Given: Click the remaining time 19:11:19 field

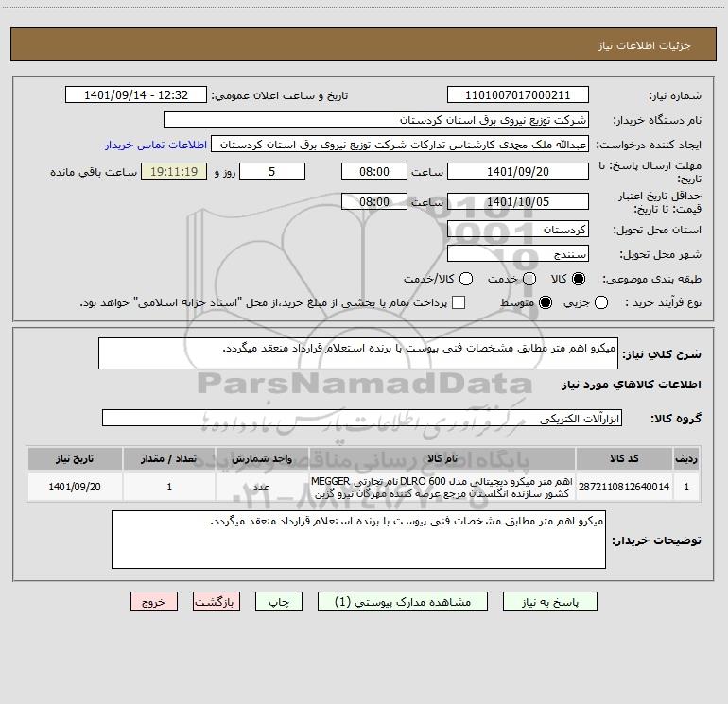Looking at the screenshot, I should point(174,171).
